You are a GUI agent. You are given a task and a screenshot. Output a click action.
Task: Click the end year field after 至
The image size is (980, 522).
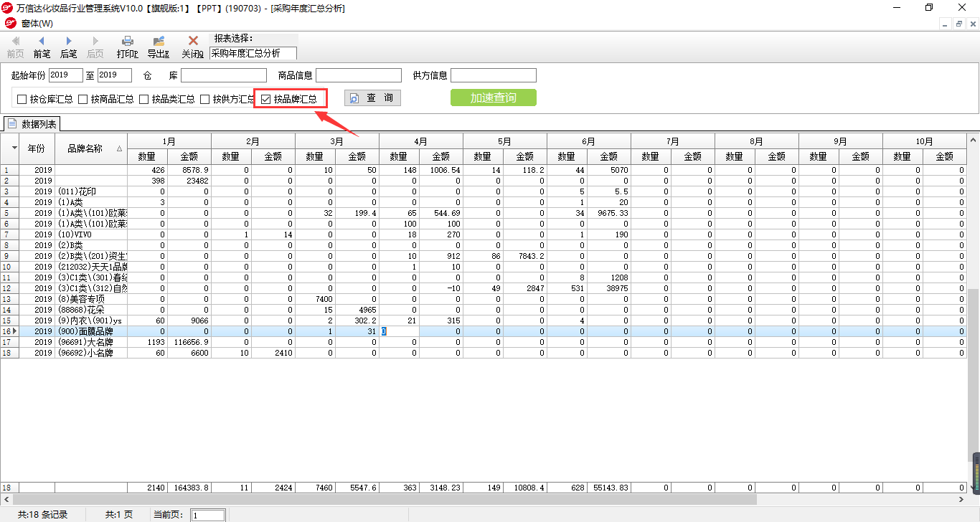[x=115, y=75]
